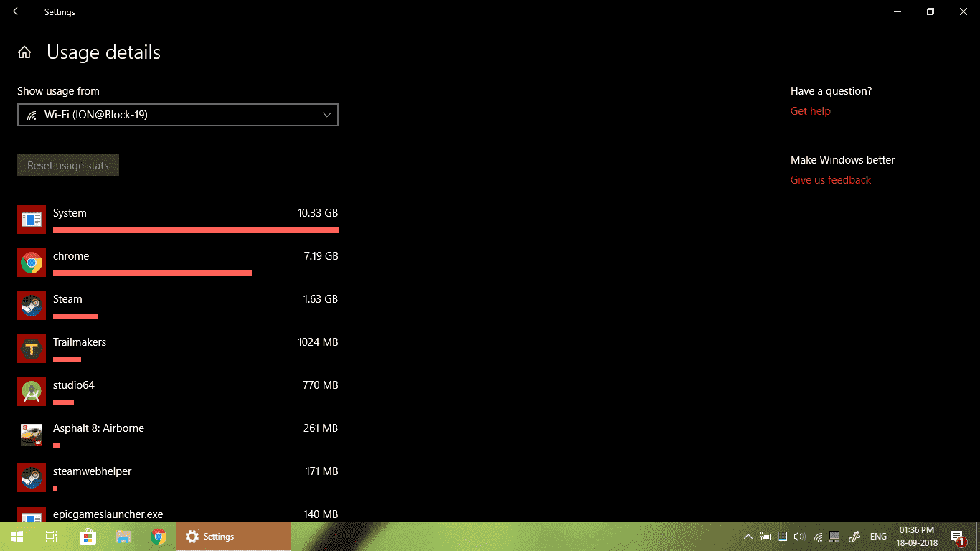The width and height of the screenshot is (980, 551).
Task: Select the Asphalt 8: Airborne label
Action: (x=98, y=428)
